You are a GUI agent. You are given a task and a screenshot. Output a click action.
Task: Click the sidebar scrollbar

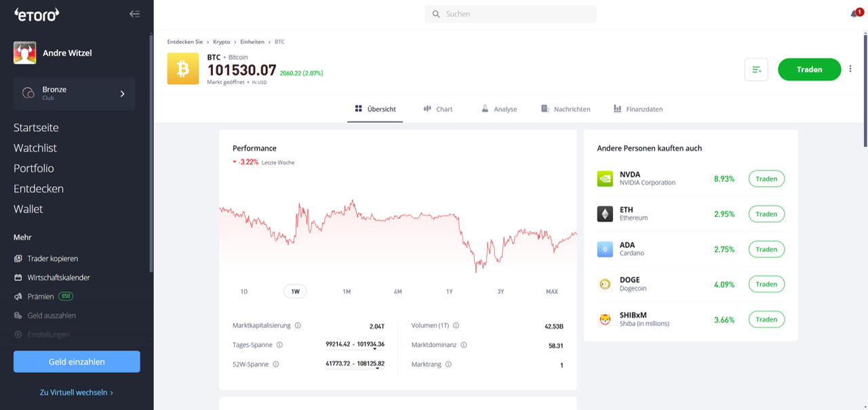(151, 153)
